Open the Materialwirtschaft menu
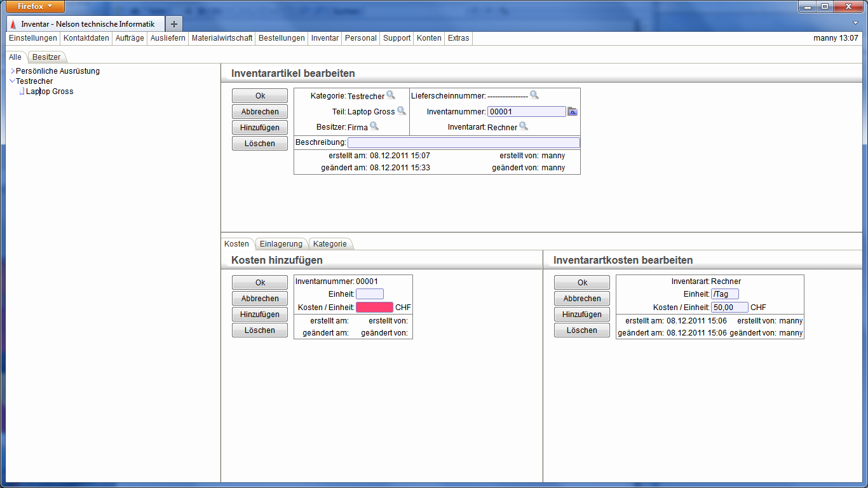868x488 pixels. (222, 38)
